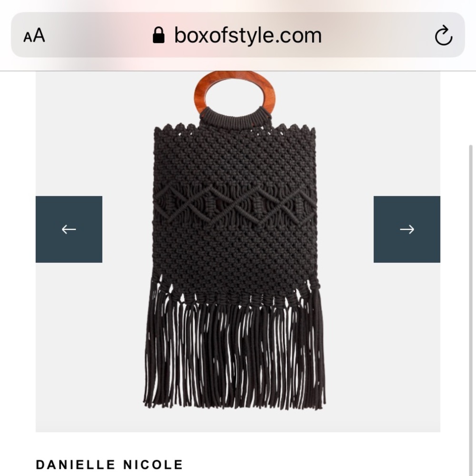Tap the large 'A' of the AA control
The height and width of the screenshot is (476, 476).
pyautogui.click(x=39, y=35)
